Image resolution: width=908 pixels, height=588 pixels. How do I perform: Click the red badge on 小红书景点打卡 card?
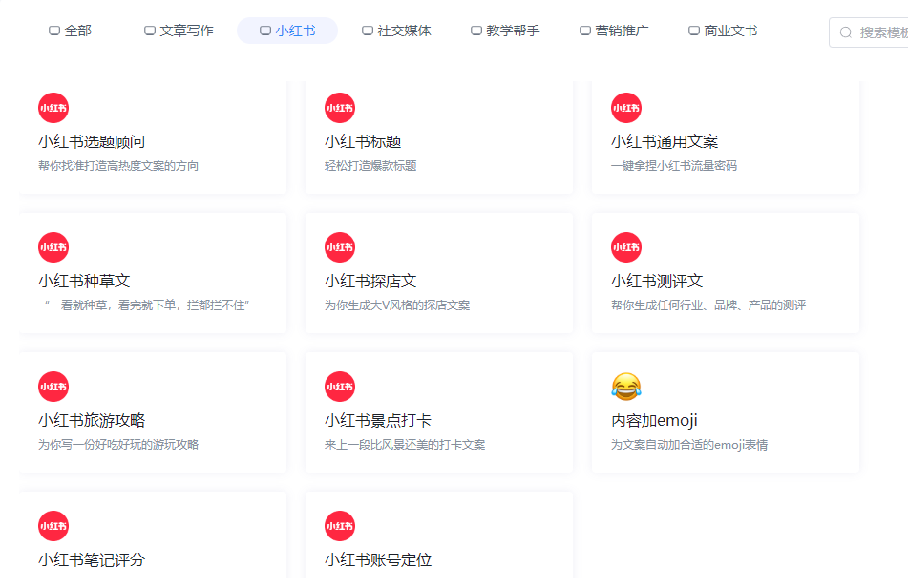(339, 387)
